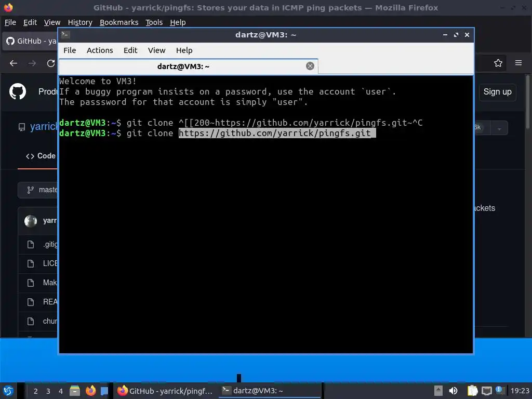
Task: Click the highlighted pingfs.git URL in terminal
Action: 277,133
